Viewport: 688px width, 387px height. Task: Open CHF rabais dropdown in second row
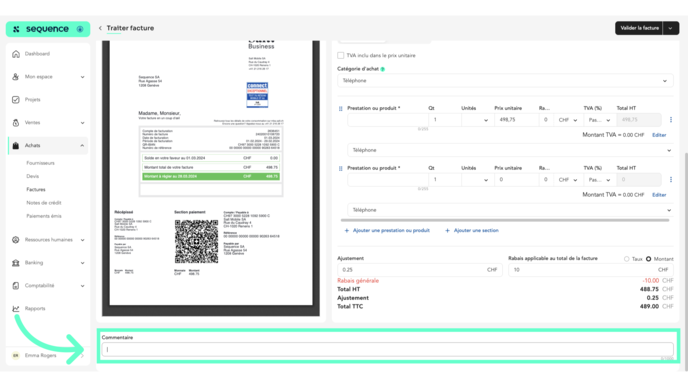pos(568,179)
